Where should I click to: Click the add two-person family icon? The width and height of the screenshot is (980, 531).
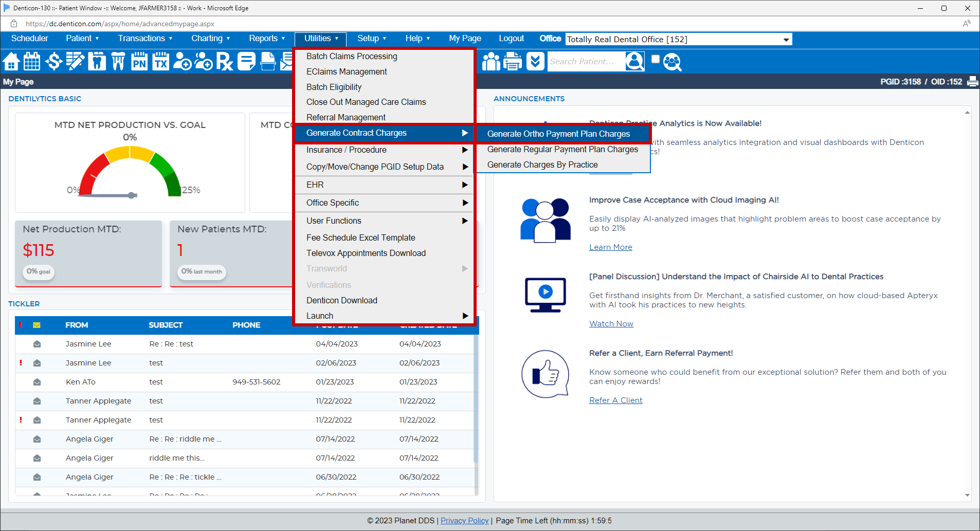(204, 62)
